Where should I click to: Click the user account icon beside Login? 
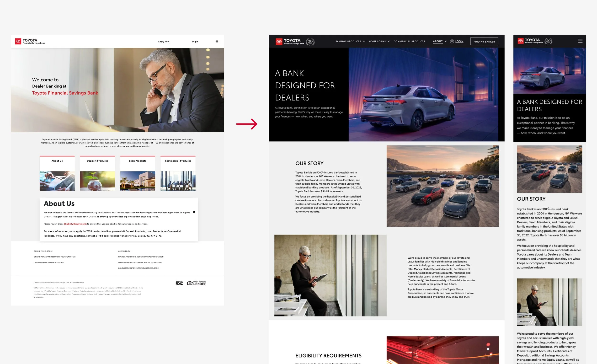pyautogui.click(x=452, y=42)
